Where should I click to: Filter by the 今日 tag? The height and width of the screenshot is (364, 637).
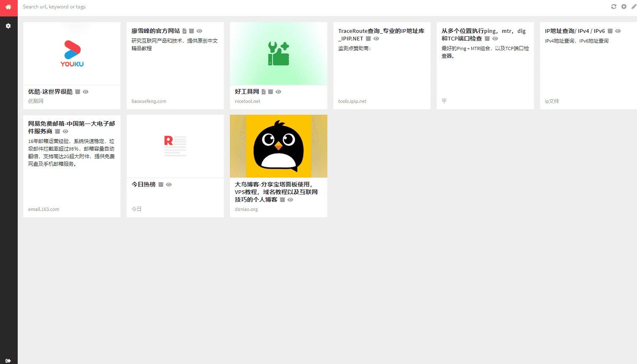tap(136, 209)
